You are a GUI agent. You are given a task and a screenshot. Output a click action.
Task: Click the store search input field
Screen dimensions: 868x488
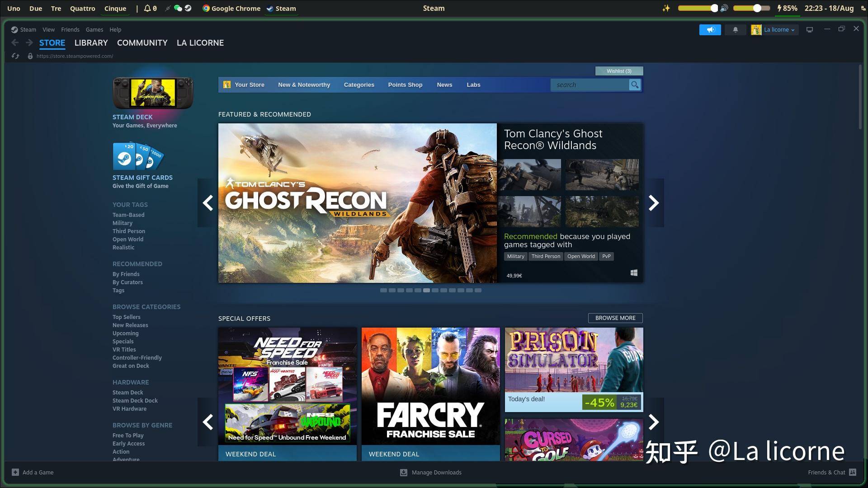click(590, 84)
